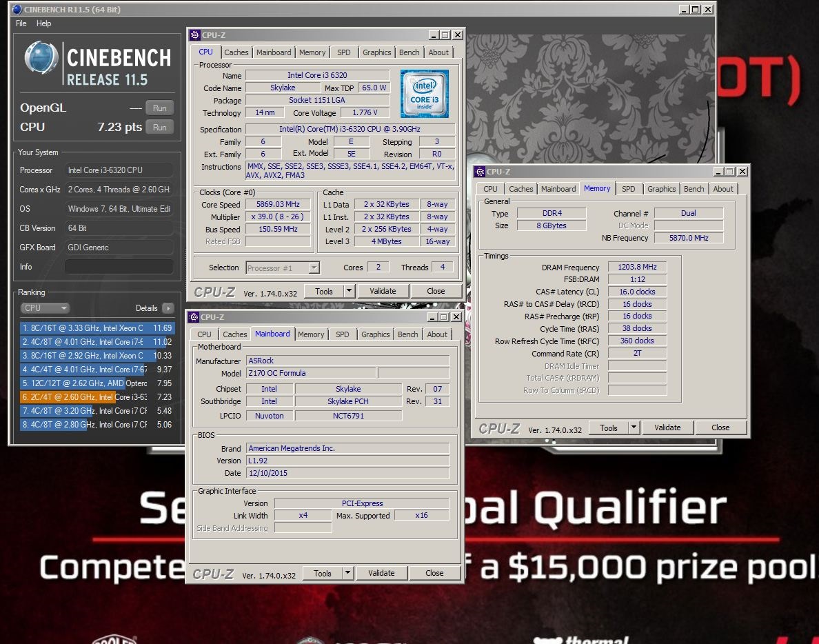
Task: Open Memory tab in the Mainboard window
Action: (x=311, y=334)
